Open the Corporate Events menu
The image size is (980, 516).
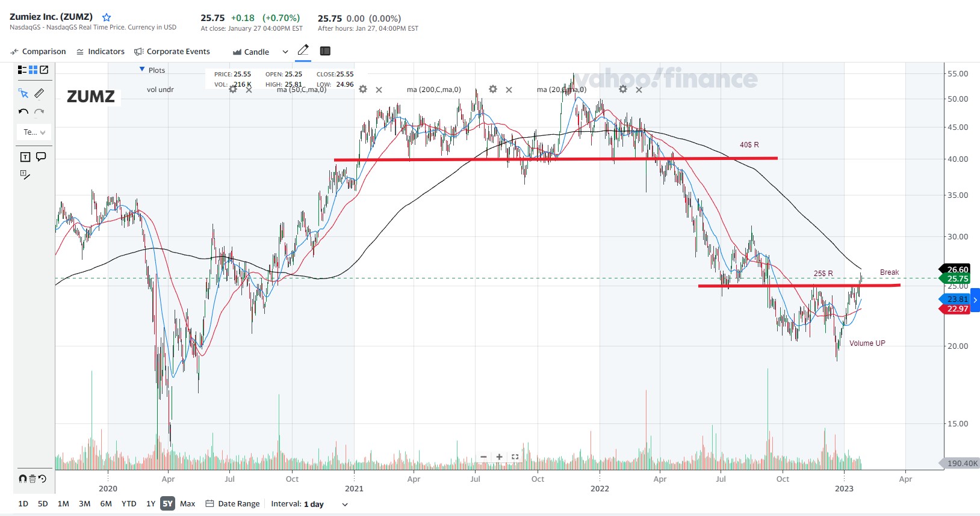[172, 52]
